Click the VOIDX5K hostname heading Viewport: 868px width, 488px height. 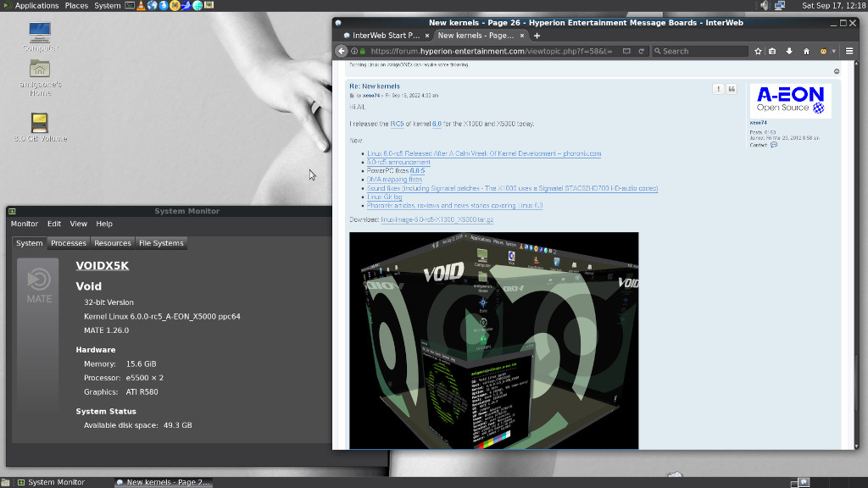point(103,265)
